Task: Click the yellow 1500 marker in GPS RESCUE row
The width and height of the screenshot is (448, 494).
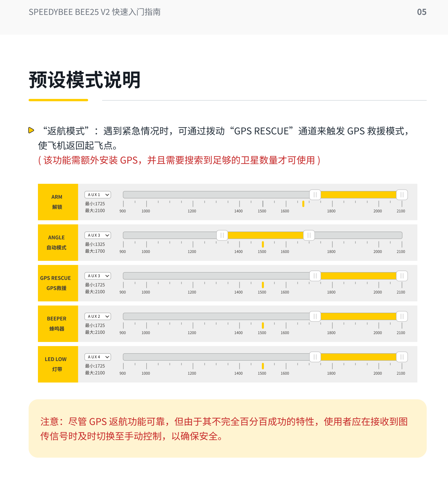Action: (x=263, y=285)
